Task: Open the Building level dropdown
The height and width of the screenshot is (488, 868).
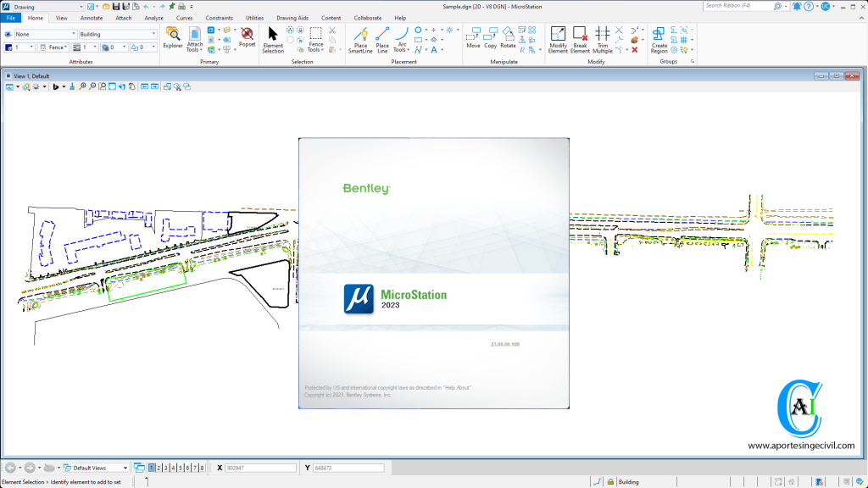Action: coord(117,35)
